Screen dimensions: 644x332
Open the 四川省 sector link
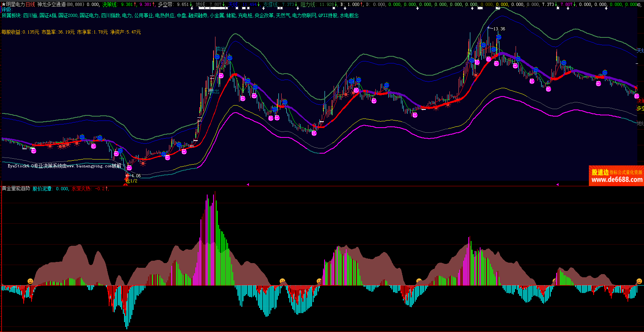[30, 15]
